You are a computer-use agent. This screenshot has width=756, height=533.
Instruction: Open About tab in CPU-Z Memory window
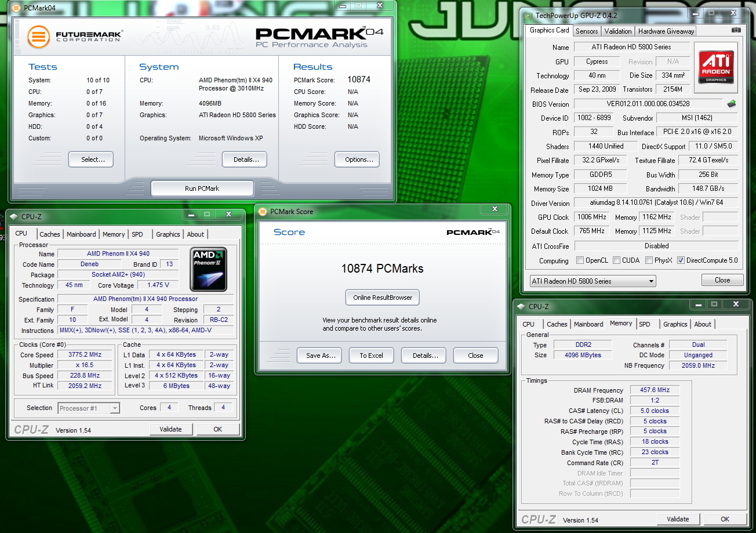click(703, 324)
